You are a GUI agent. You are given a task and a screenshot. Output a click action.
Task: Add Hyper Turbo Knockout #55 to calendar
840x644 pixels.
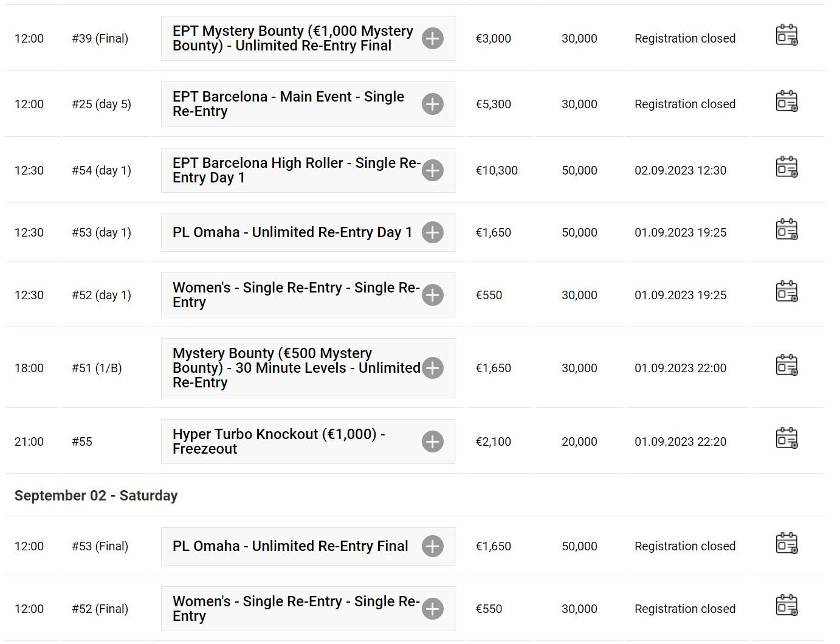787,438
